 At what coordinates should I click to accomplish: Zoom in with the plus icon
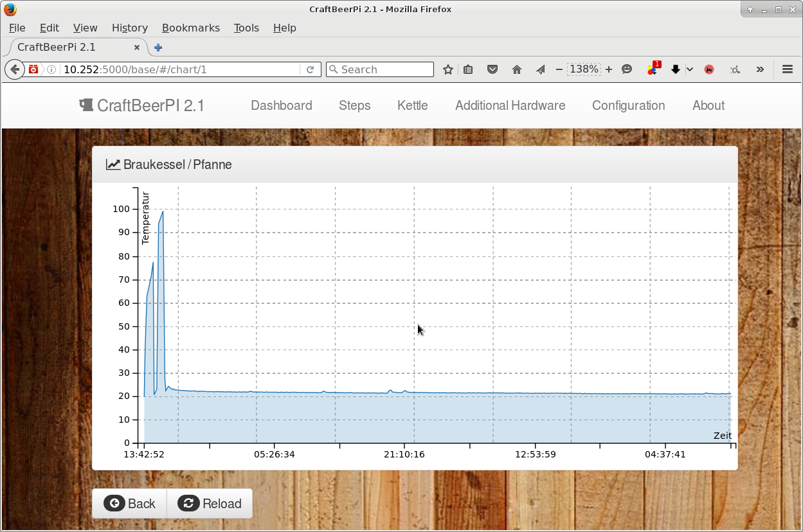tap(608, 69)
